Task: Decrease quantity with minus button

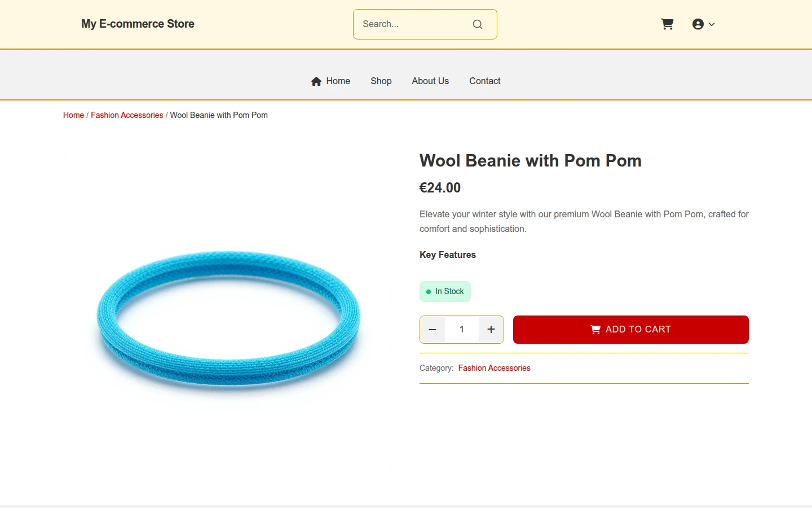Action: pyautogui.click(x=433, y=330)
